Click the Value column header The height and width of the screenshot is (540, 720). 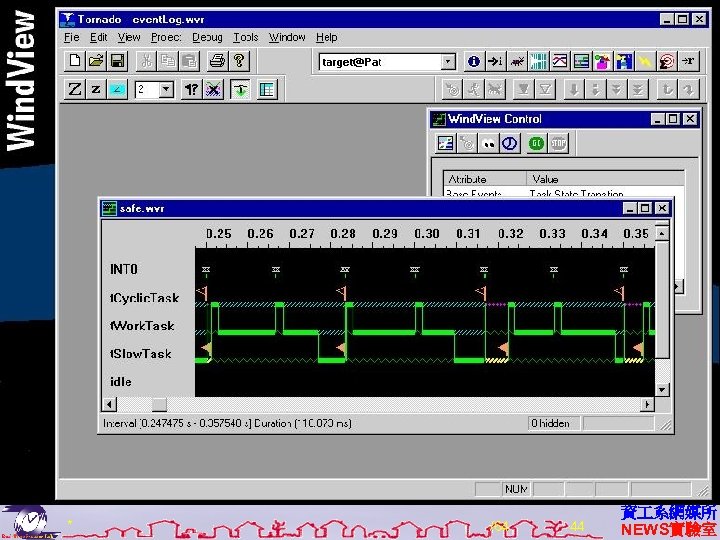605,179
